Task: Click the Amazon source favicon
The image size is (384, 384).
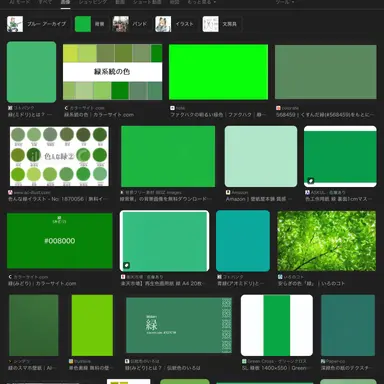Action: [228, 192]
